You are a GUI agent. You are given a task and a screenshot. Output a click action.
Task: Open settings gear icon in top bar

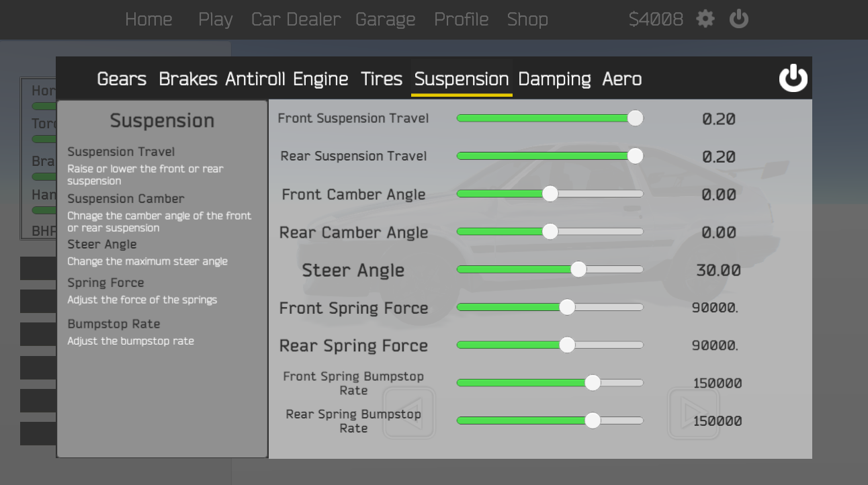705,19
